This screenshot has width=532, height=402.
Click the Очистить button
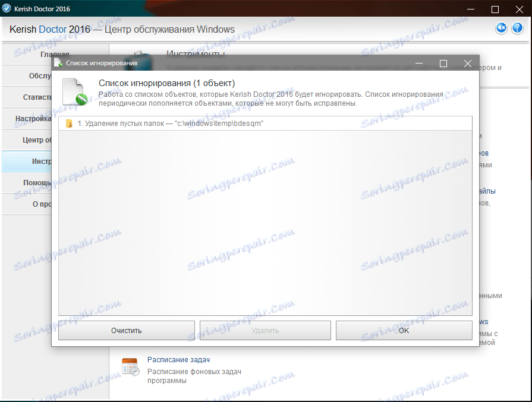[x=127, y=330]
